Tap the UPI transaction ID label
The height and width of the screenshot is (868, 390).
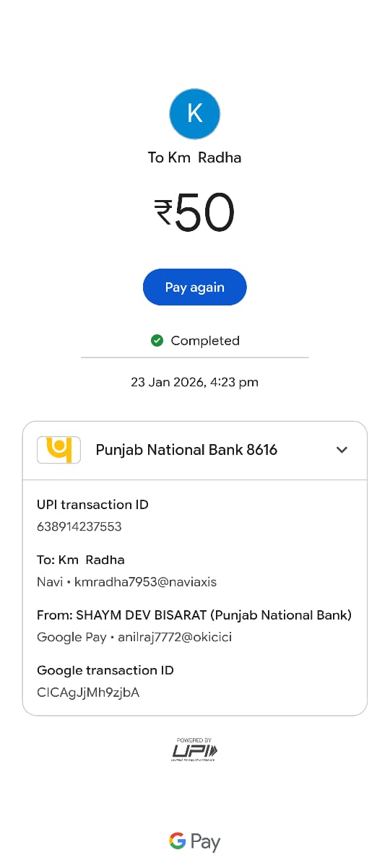coord(92,505)
